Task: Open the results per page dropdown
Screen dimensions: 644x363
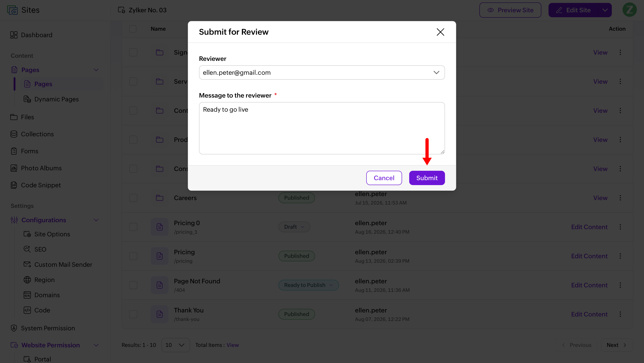Action: pos(176,345)
